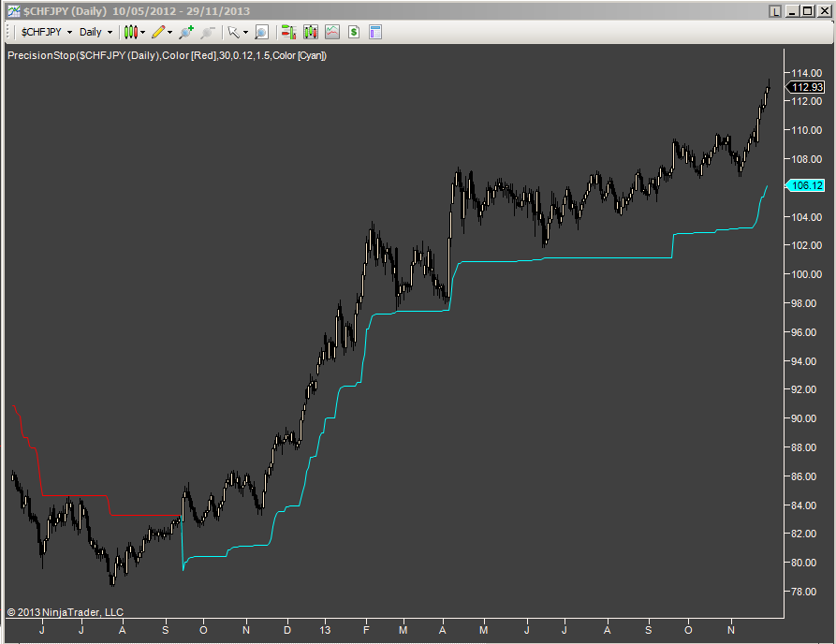Open the Daily interval dropdown
This screenshot has height=644, width=836.
pos(110,31)
